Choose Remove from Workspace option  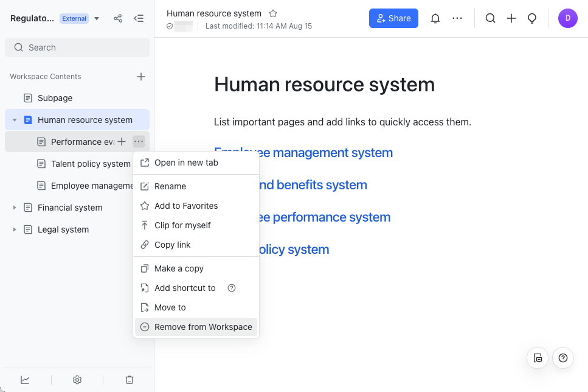coord(196,327)
